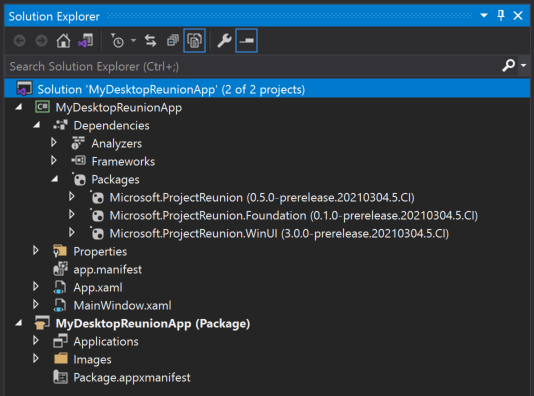Switch between solutions and folder views
Viewport: 534px width, 396px height.
click(85, 41)
